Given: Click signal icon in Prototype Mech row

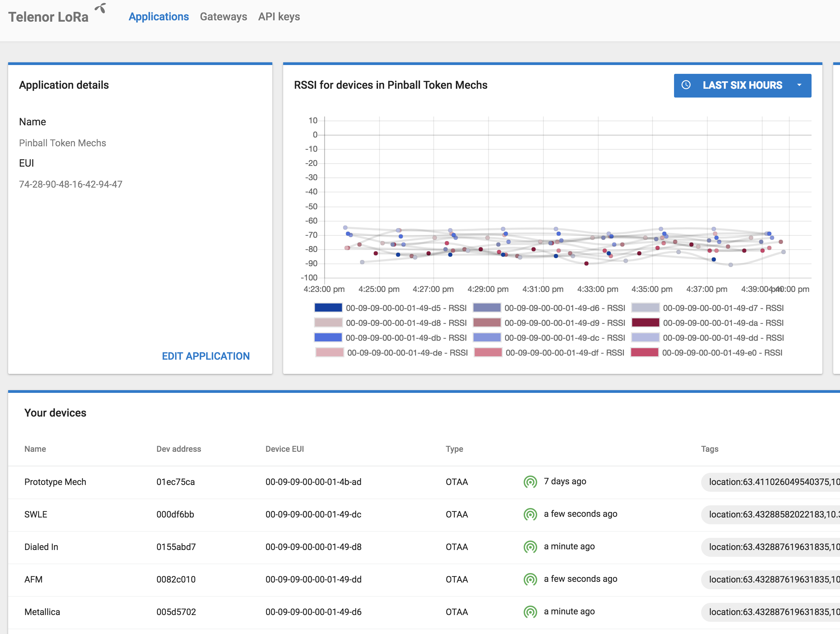Looking at the screenshot, I should [530, 482].
